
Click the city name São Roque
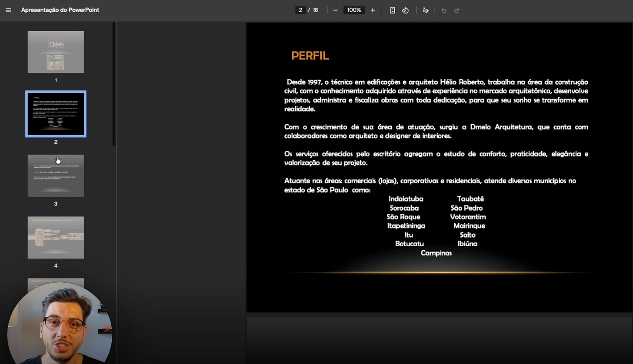403,217
